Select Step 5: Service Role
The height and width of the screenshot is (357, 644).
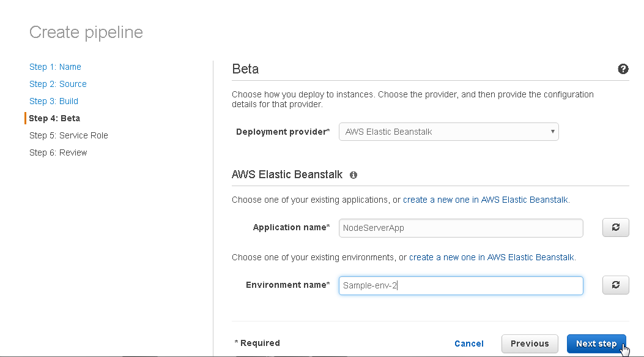pyautogui.click(x=68, y=135)
